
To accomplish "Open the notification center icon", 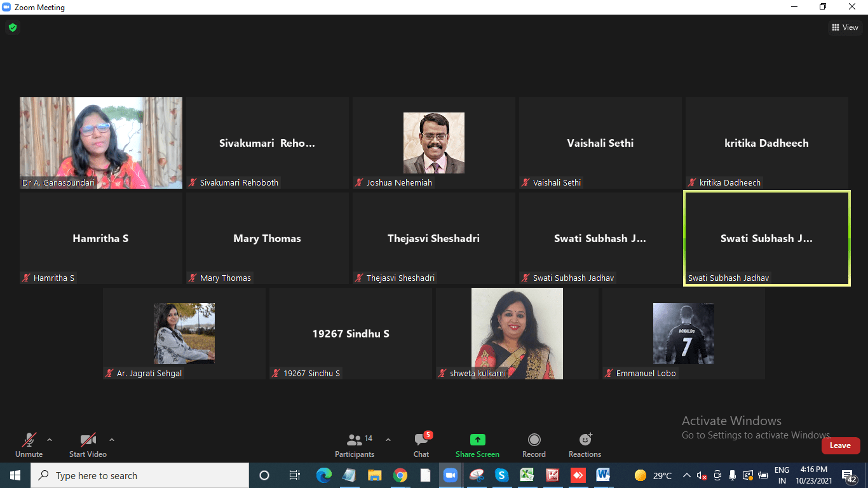I will [x=850, y=476].
